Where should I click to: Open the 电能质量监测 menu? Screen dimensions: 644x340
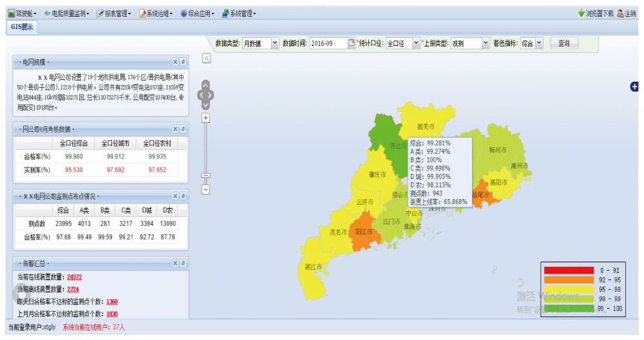67,13
